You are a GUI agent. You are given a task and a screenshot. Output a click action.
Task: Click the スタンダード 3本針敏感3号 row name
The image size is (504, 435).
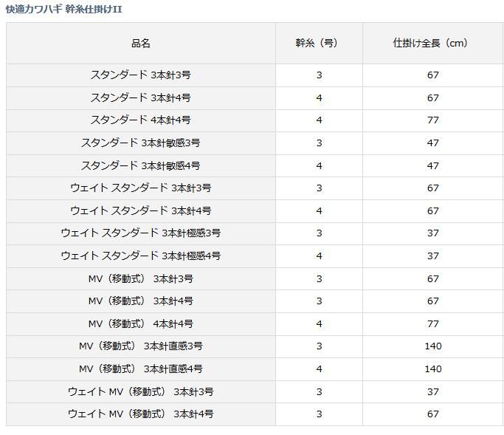[141, 143]
